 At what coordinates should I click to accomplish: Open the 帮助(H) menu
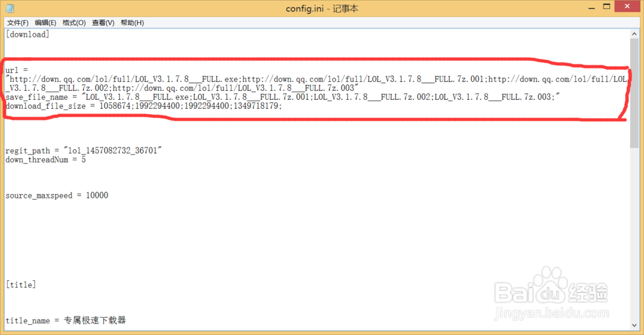[132, 23]
